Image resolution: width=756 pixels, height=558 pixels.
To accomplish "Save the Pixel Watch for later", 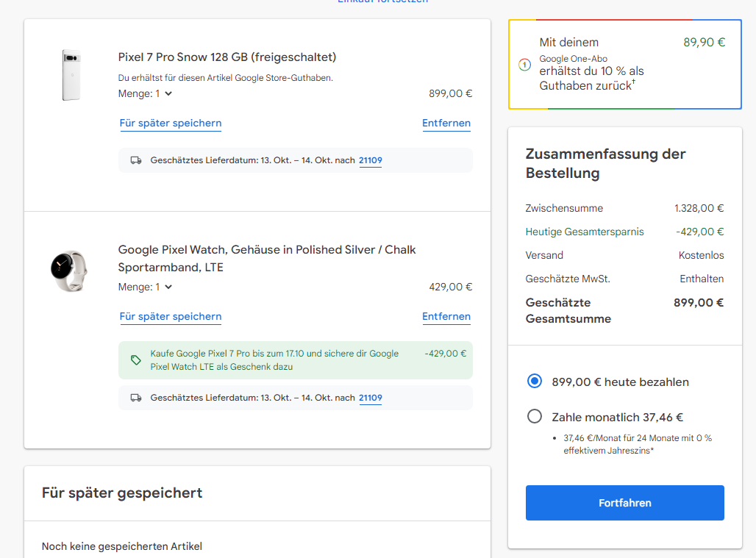I will click(x=171, y=316).
